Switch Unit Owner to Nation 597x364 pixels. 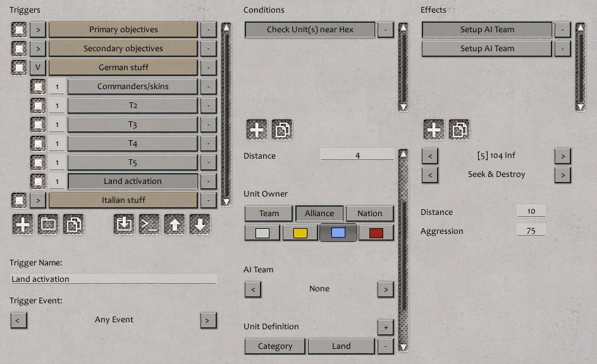370,213
